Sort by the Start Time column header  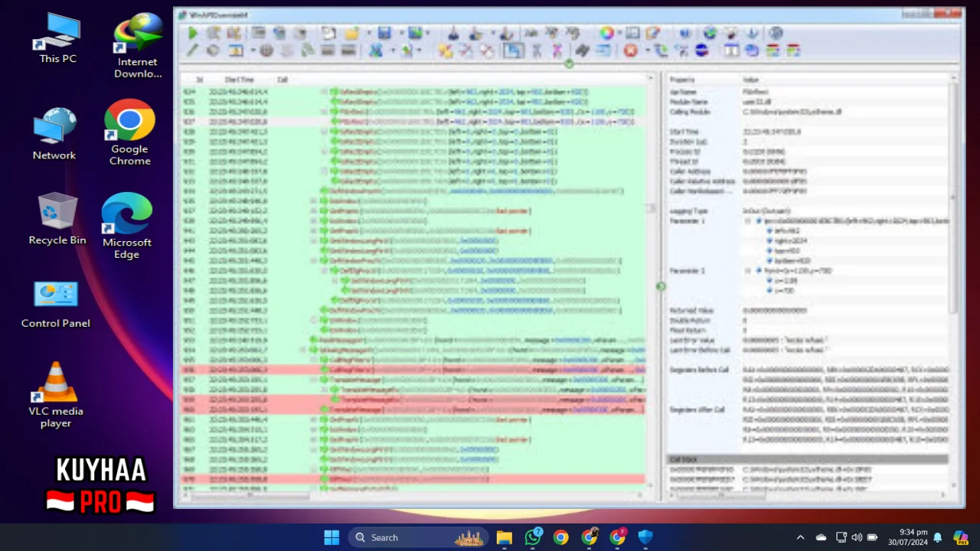239,80
